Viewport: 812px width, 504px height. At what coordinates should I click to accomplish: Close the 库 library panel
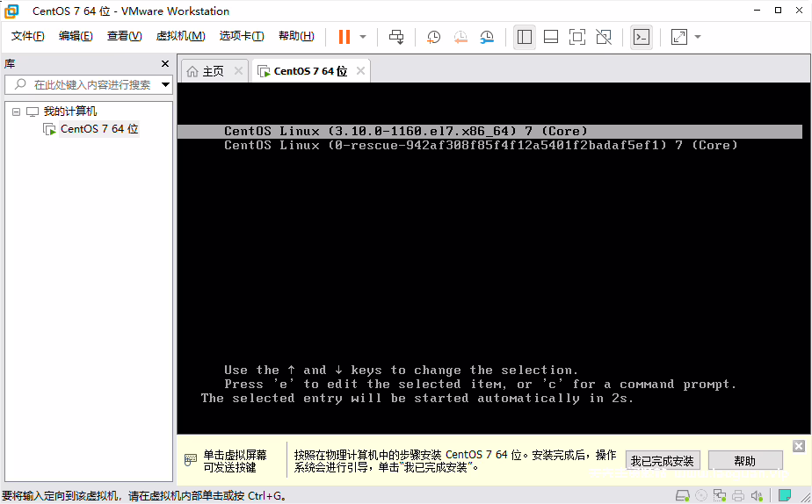[165, 63]
